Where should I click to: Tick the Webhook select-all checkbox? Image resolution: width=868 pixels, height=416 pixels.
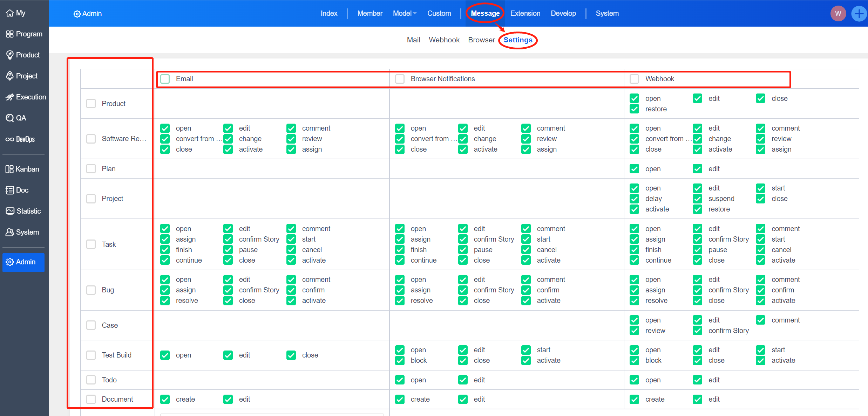(x=634, y=79)
